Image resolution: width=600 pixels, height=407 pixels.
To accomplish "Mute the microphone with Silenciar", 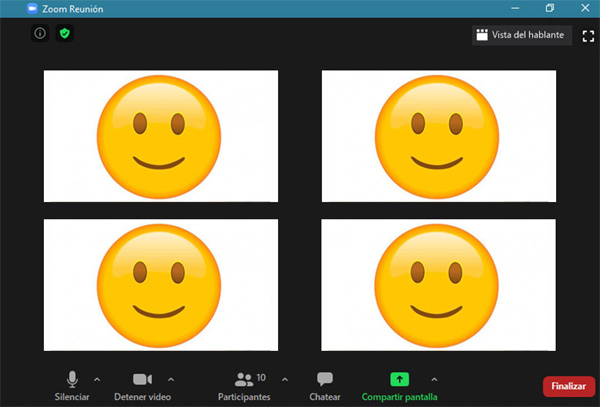I will (72, 386).
